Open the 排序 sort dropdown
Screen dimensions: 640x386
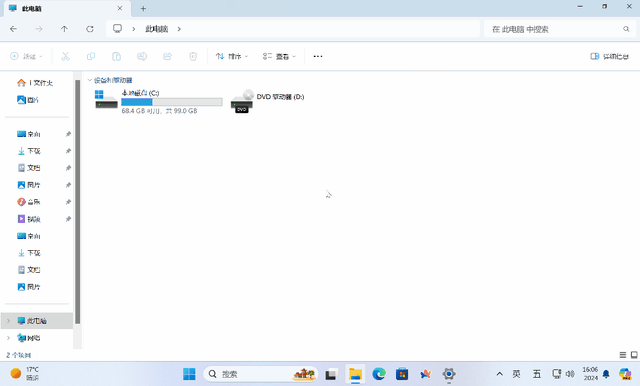point(231,56)
